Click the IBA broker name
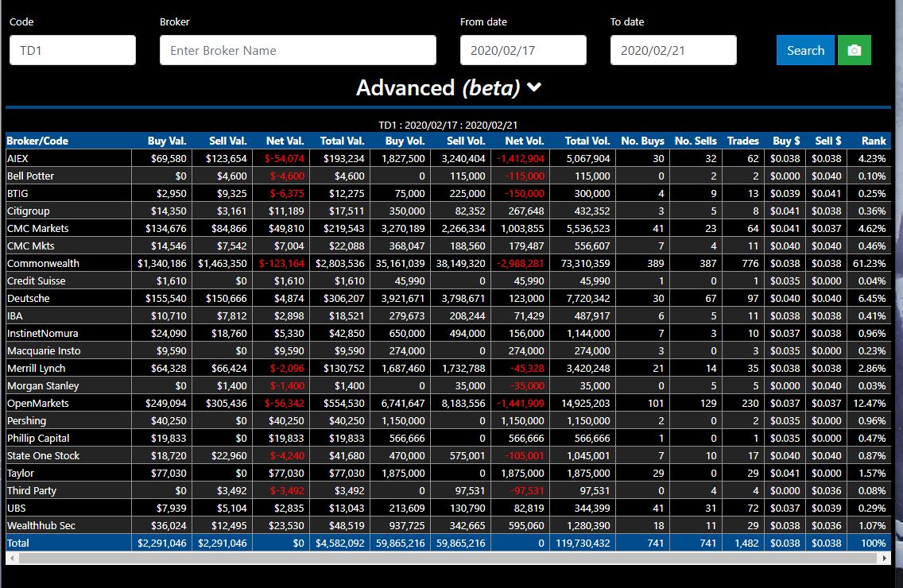The height and width of the screenshot is (588, 903). coord(15,316)
